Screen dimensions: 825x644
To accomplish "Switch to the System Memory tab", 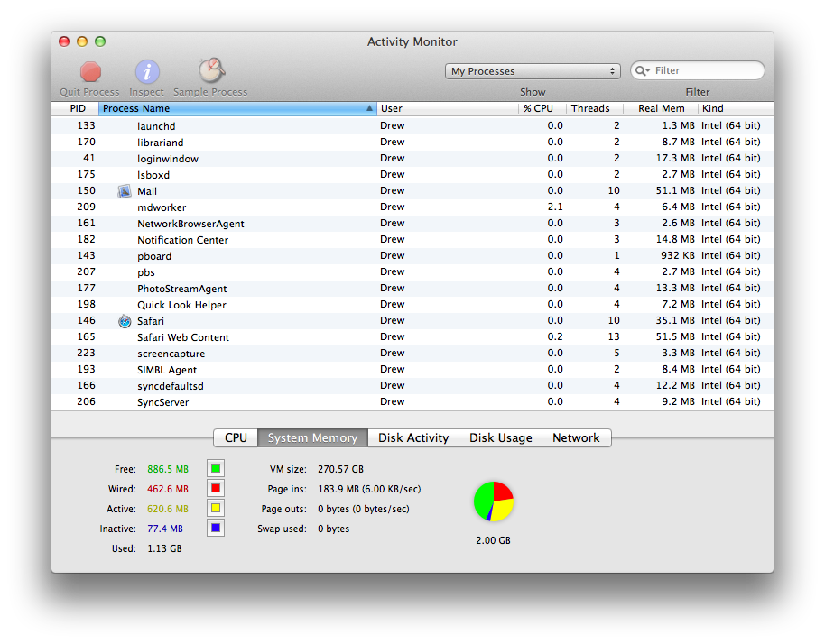I will [312, 438].
